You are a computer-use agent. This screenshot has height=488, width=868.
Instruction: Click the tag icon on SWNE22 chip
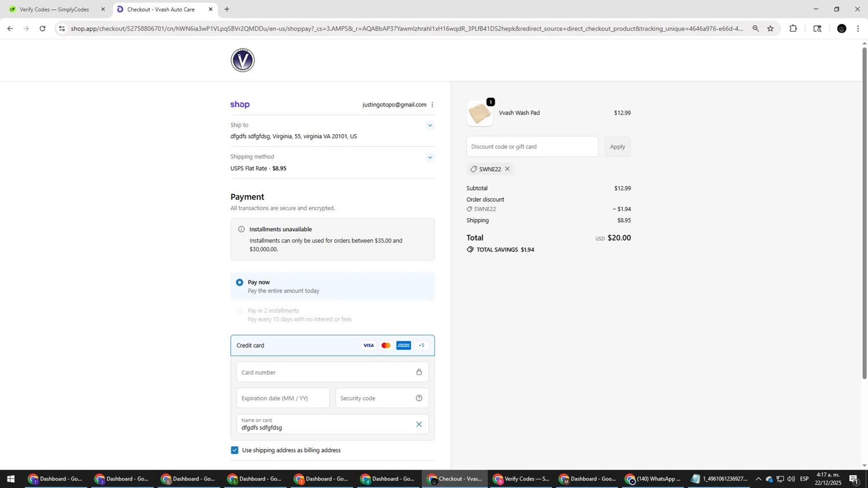tap(474, 169)
